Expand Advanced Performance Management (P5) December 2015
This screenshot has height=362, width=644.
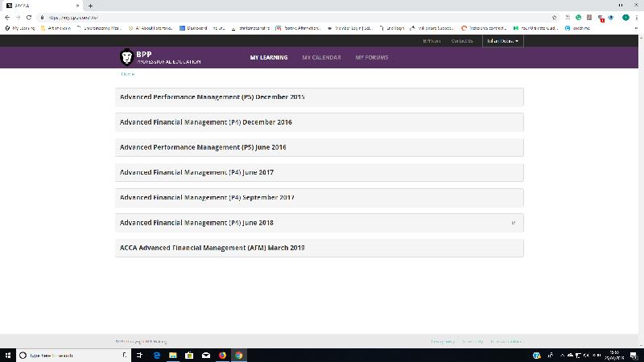point(319,97)
